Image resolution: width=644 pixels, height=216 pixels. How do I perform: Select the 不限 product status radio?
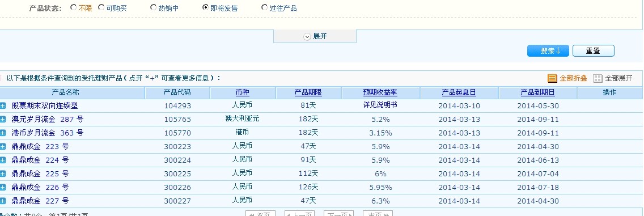pos(74,7)
